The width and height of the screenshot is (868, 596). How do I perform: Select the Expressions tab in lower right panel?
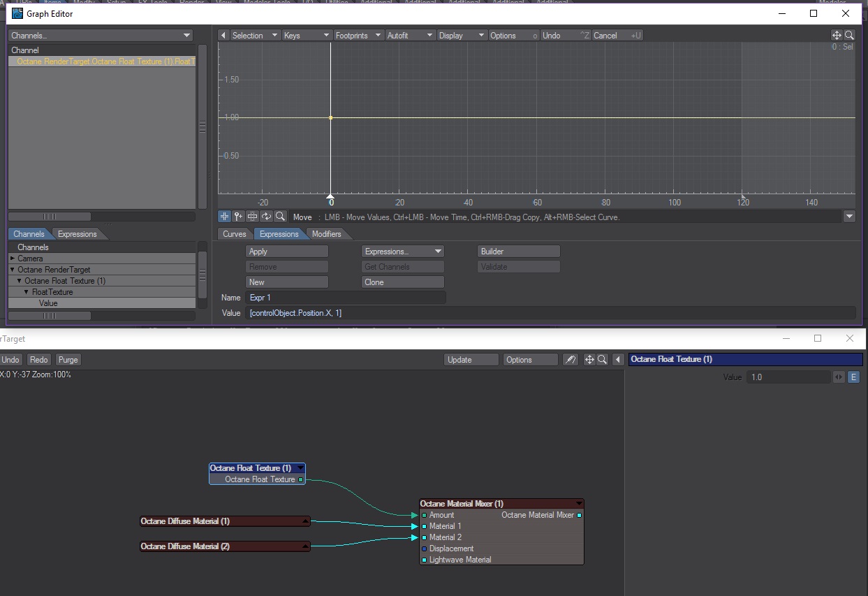pos(279,234)
